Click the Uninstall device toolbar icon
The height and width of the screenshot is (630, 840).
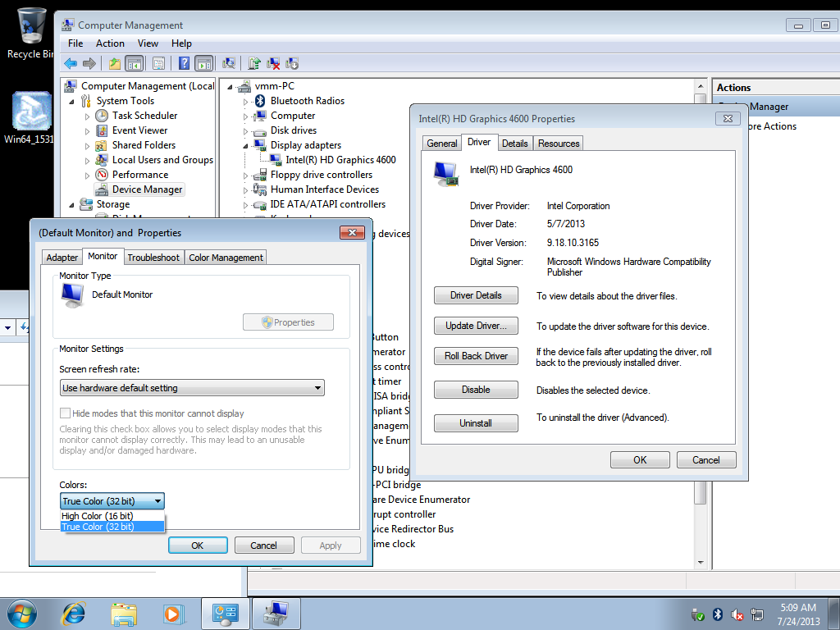(273, 63)
